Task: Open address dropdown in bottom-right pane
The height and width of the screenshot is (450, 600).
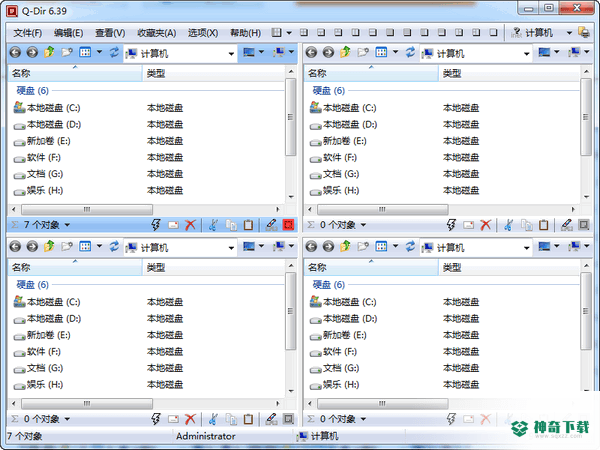Action: pos(527,248)
